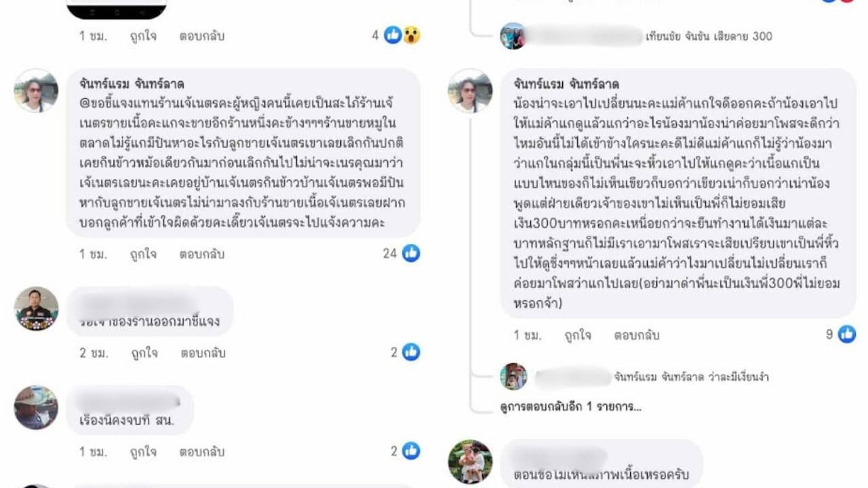Click ตอบกลับ under 'รอเจ้าของร้านออกมาชี้แจง' comment
868x488 pixels.
coord(202,353)
